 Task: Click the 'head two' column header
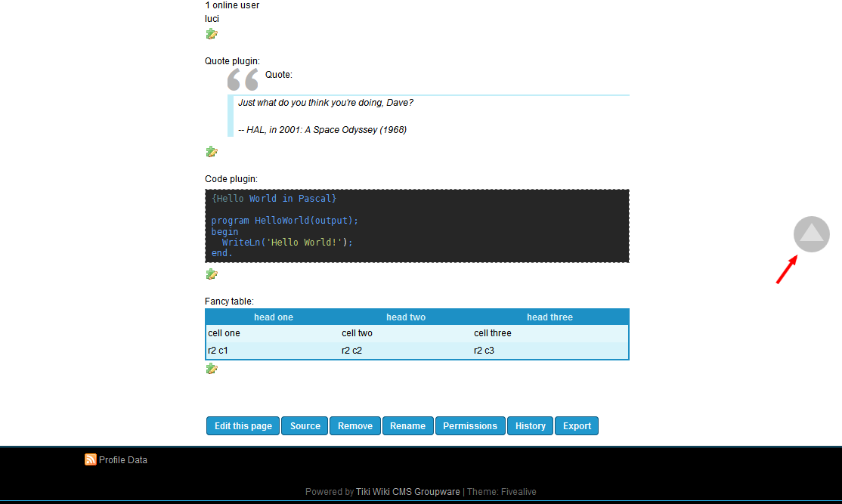point(406,317)
